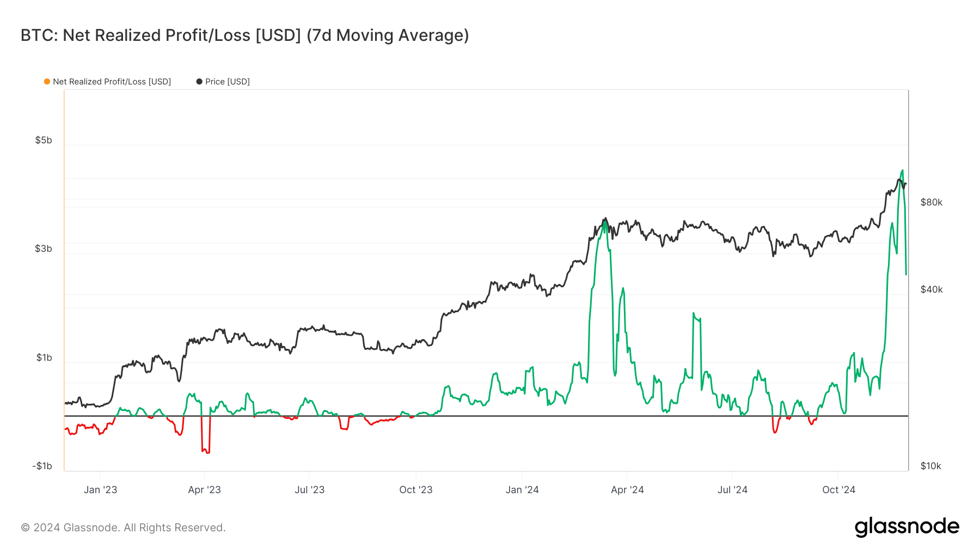Viewport: 980px width, 552px height.
Task: Click the Glassnode copyright notice
Action: coord(123,527)
